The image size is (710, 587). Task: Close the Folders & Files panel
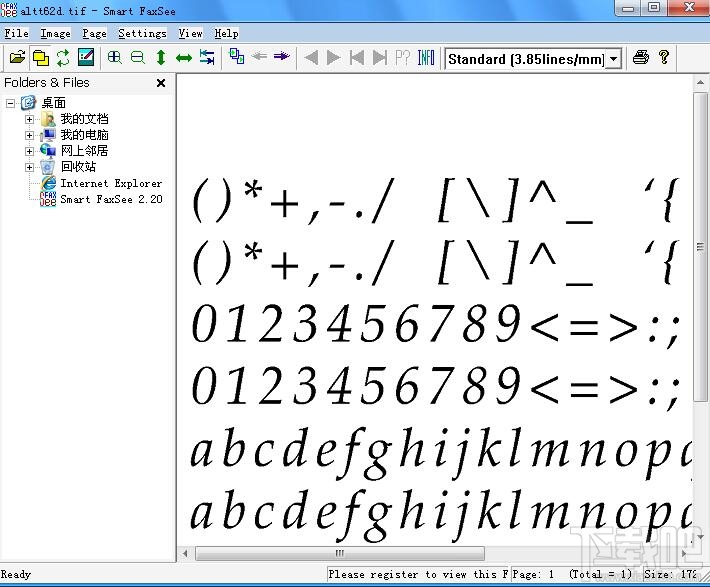[x=161, y=83]
